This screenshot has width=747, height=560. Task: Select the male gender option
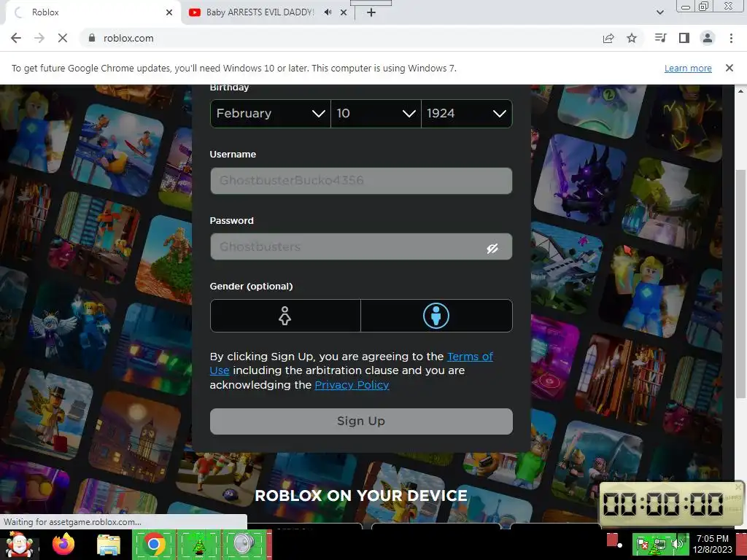click(x=436, y=316)
